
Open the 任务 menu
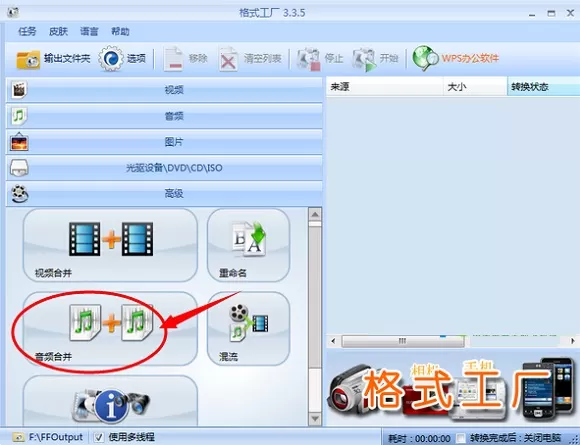(x=27, y=31)
